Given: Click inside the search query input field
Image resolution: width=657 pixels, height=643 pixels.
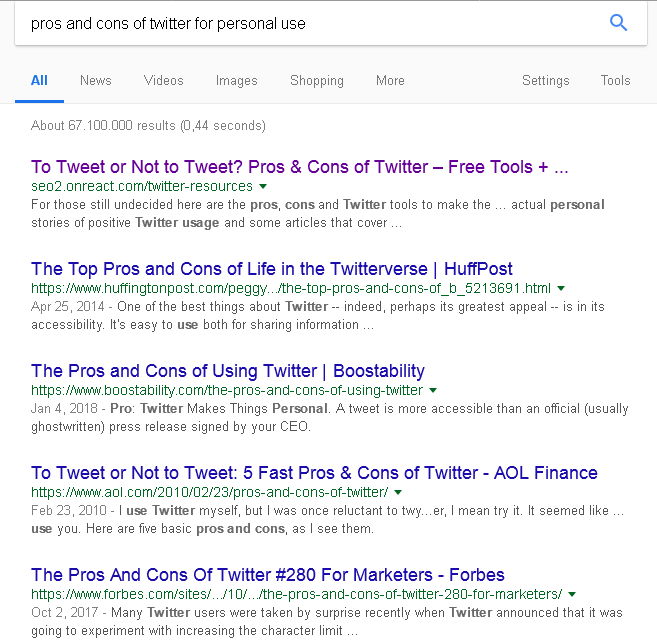Looking at the screenshot, I should click(x=310, y=23).
